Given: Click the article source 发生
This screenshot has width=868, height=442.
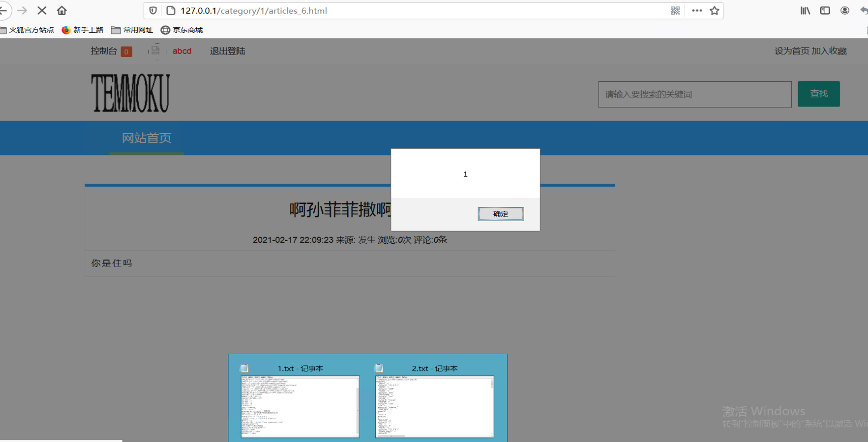Looking at the screenshot, I should click(367, 240).
